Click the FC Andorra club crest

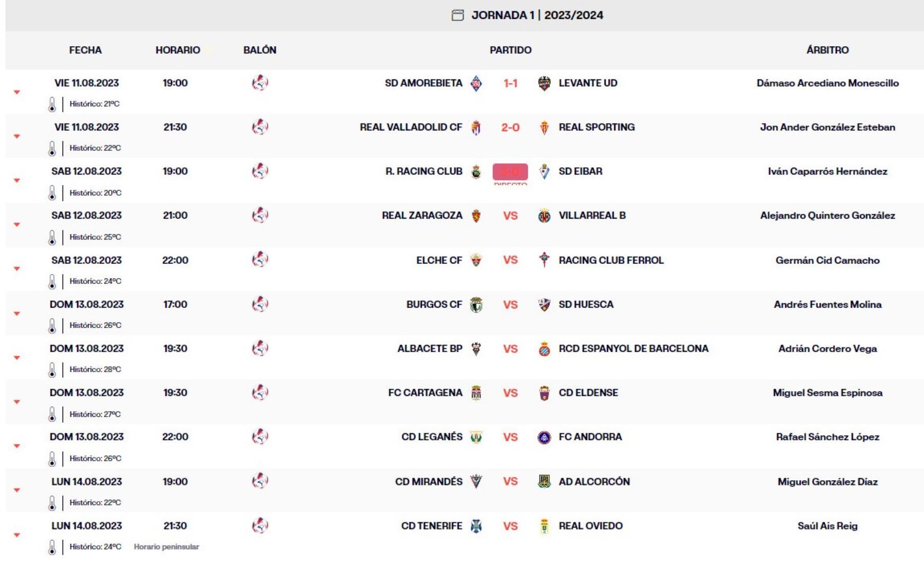point(544,438)
